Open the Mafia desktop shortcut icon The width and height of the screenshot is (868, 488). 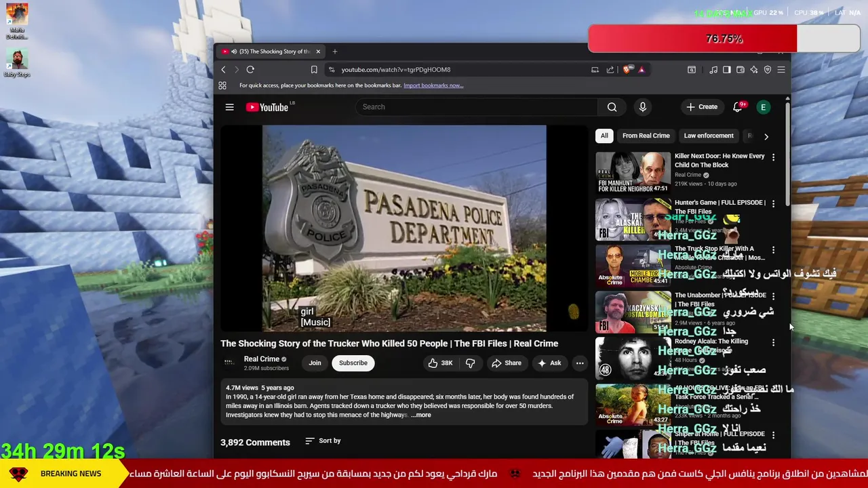click(x=17, y=22)
